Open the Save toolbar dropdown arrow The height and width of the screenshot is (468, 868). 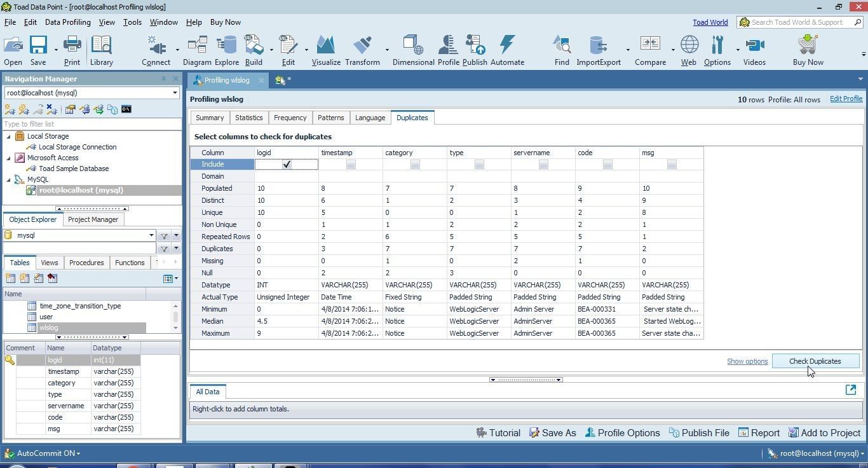click(x=56, y=50)
